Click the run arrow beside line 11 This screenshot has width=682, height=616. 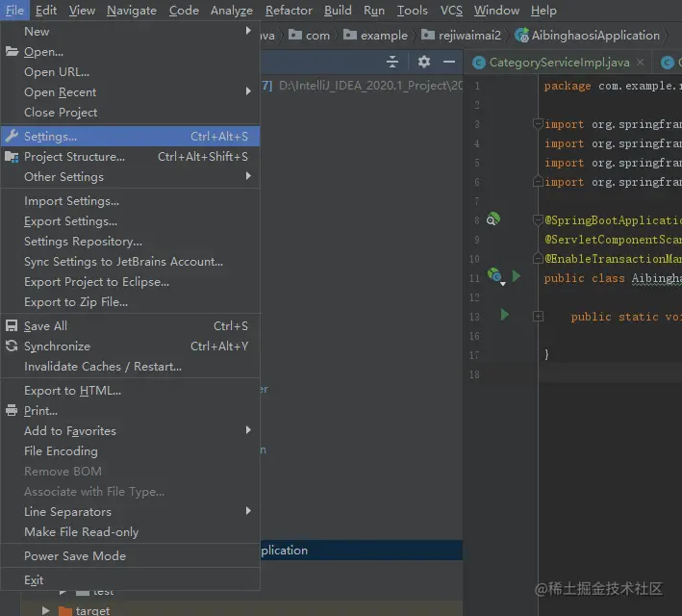pyautogui.click(x=517, y=277)
